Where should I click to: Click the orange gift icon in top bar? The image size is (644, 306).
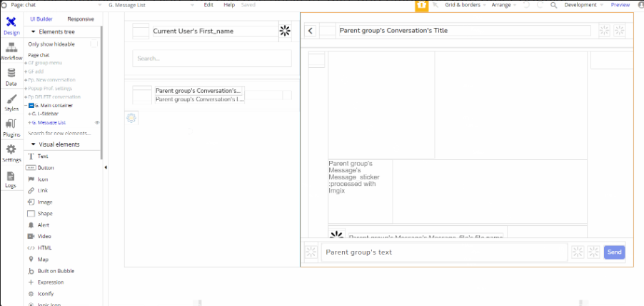tap(422, 5)
